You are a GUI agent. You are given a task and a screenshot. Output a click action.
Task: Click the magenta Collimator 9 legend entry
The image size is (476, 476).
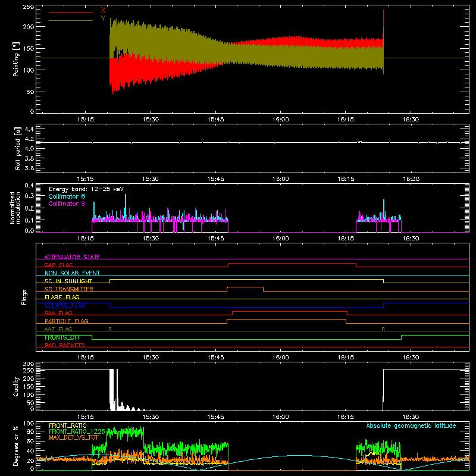(x=67, y=203)
